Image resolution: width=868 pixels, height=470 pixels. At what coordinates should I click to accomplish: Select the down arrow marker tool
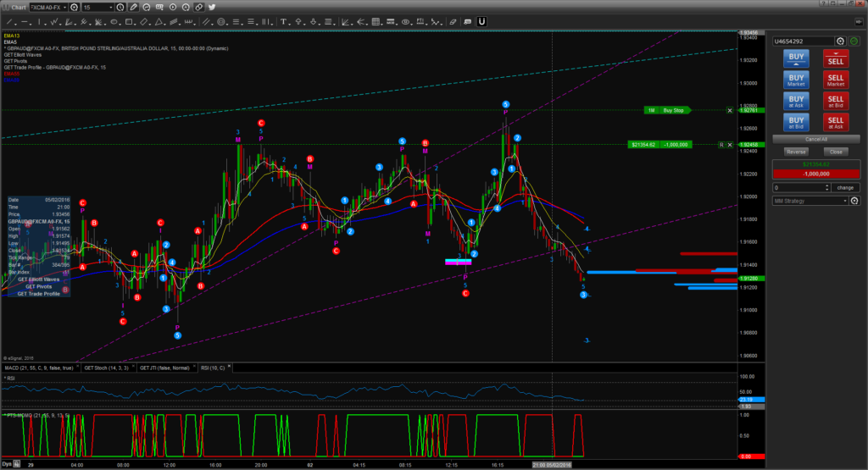[x=313, y=21]
